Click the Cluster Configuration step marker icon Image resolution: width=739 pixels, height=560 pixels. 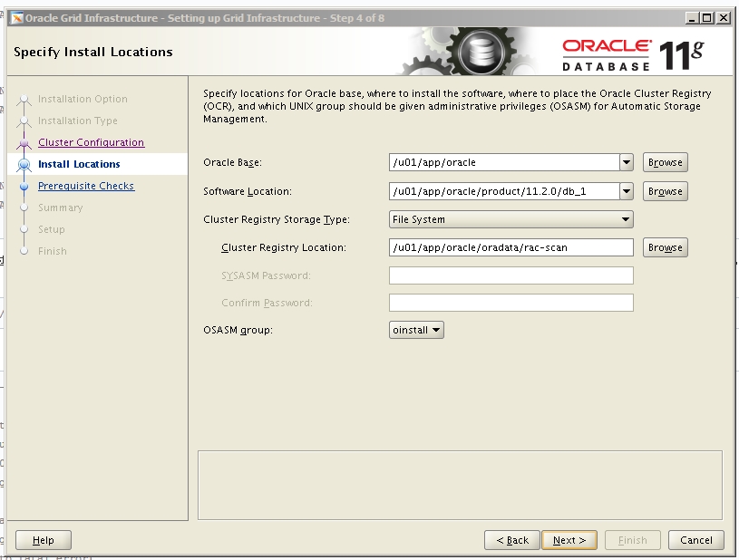(x=24, y=142)
